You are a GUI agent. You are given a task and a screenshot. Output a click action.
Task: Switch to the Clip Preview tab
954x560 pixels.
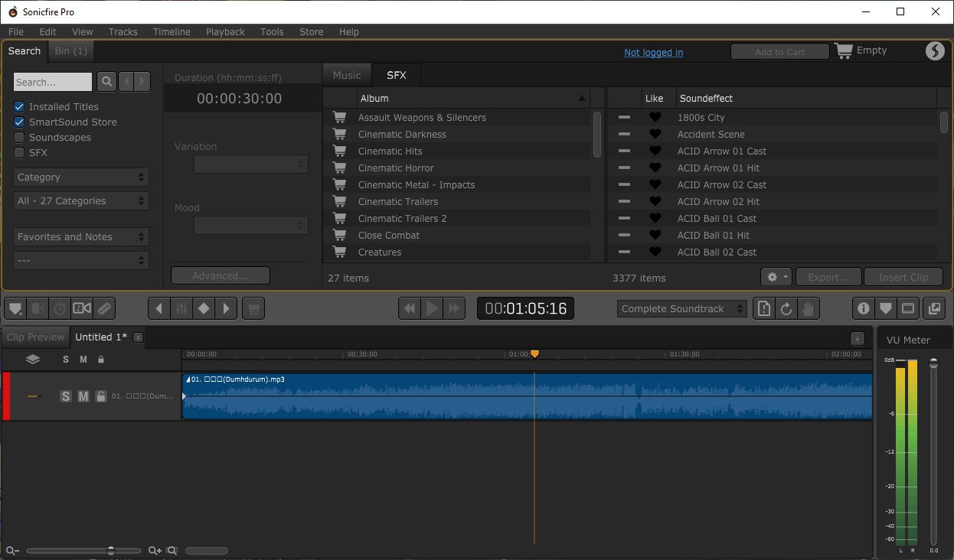click(35, 337)
